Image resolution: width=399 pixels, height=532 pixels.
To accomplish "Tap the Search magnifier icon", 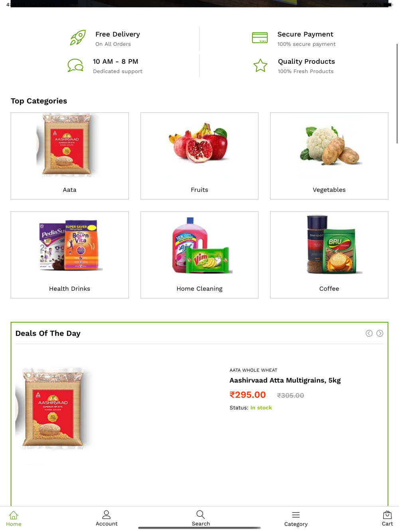I will (201, 514).
